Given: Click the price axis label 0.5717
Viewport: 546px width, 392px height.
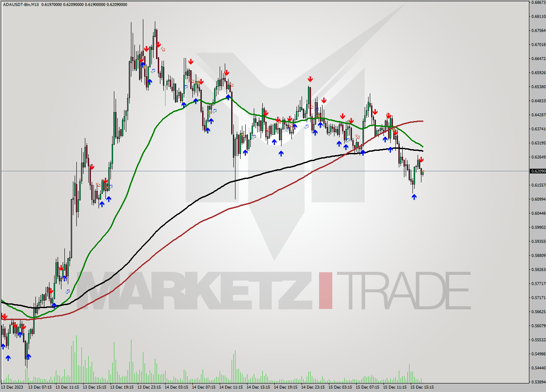Looking at the screenshot, I should click(539, 297).
